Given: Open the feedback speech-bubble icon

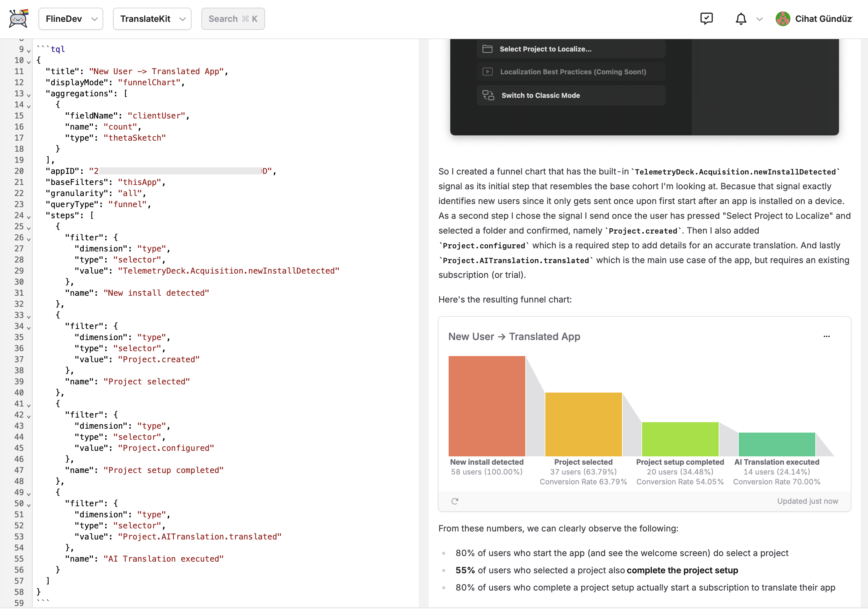Looking at the screenshot, I should coord(707,18).
